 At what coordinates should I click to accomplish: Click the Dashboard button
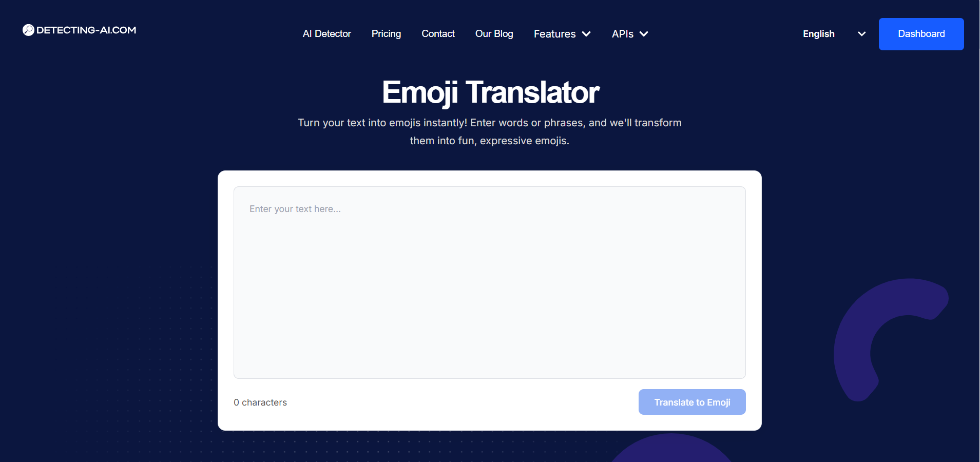(920, 34)
